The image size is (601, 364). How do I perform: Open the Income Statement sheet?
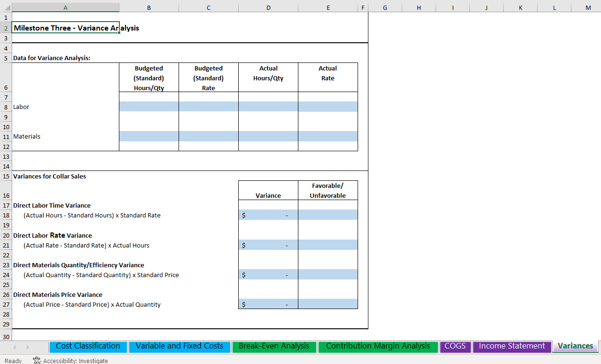click(511, 346)
